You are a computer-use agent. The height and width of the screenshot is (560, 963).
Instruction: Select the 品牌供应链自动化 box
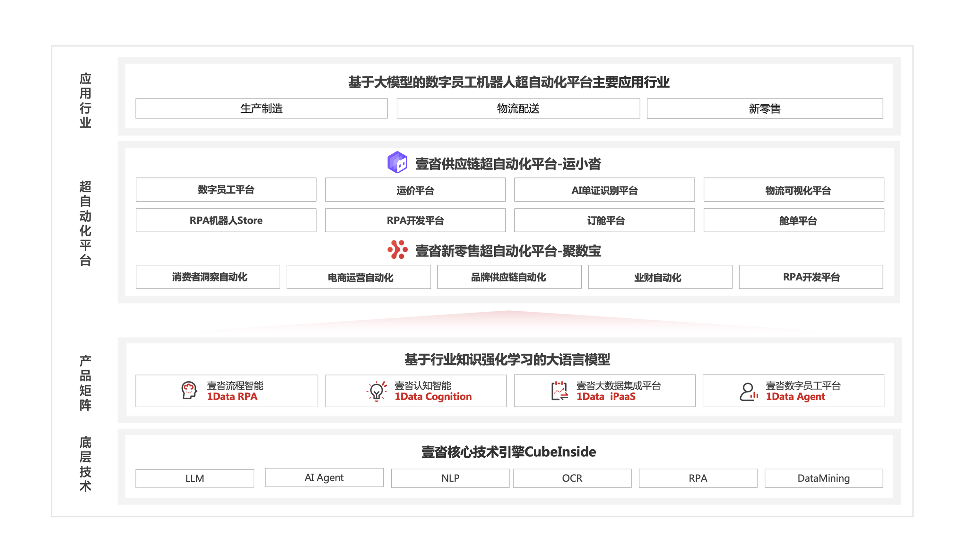tap(509, 277)
